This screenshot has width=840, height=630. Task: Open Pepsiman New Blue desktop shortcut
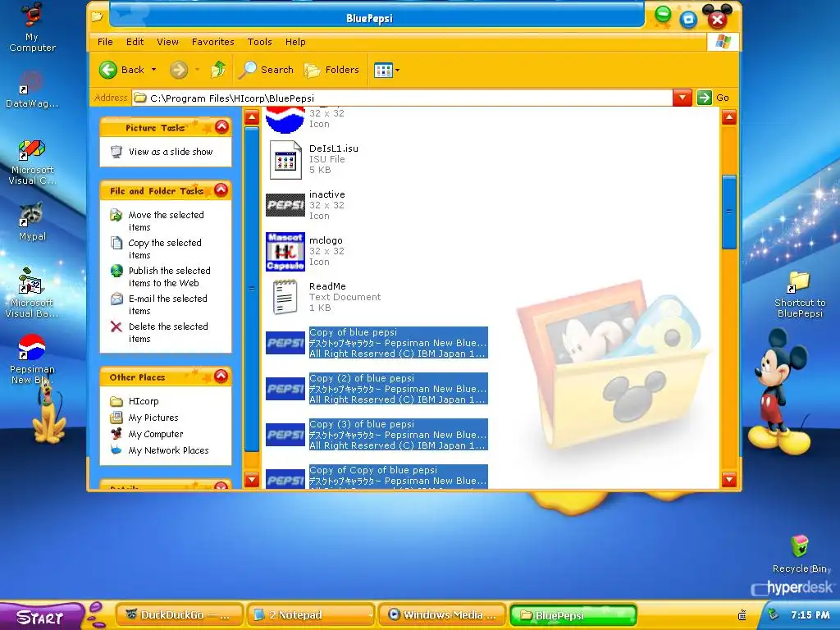coord(32,359)
